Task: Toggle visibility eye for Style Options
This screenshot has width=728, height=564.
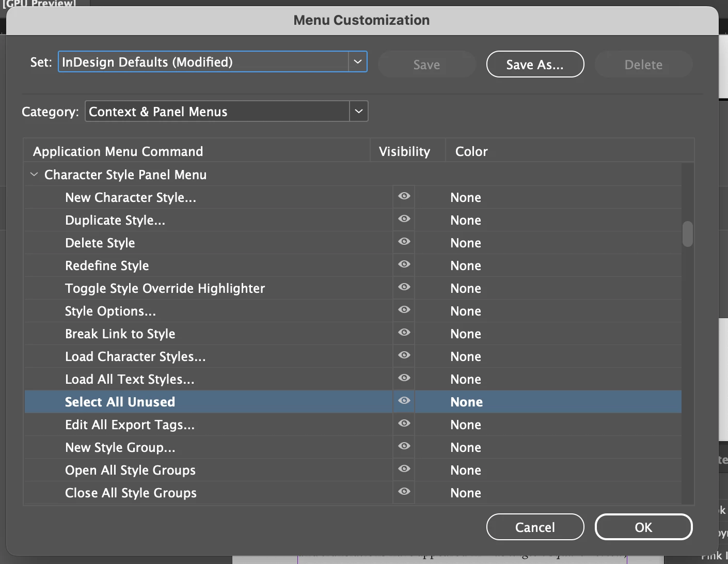Action: (404, 310)
